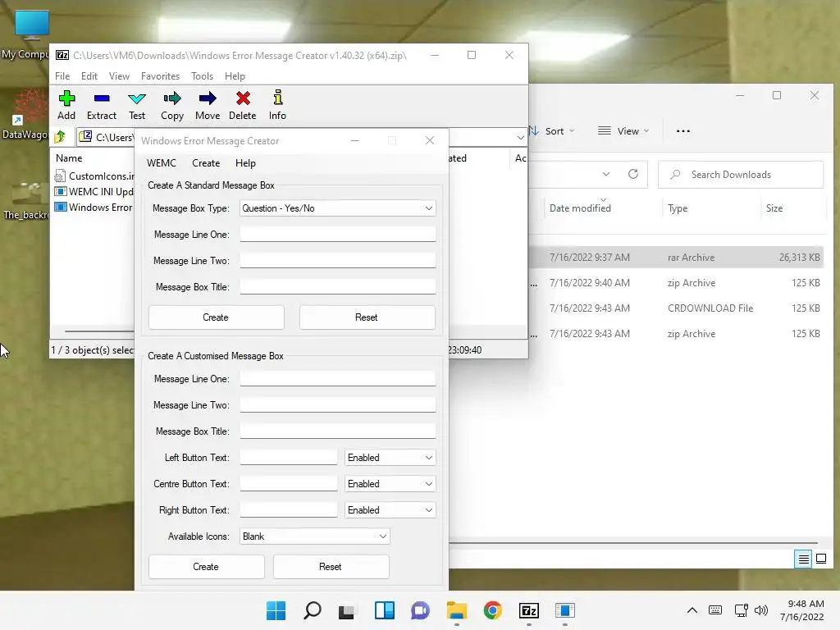
Task: Click the Extract icon in 7-Zip toolbar
Action: [x=101, y=105]
